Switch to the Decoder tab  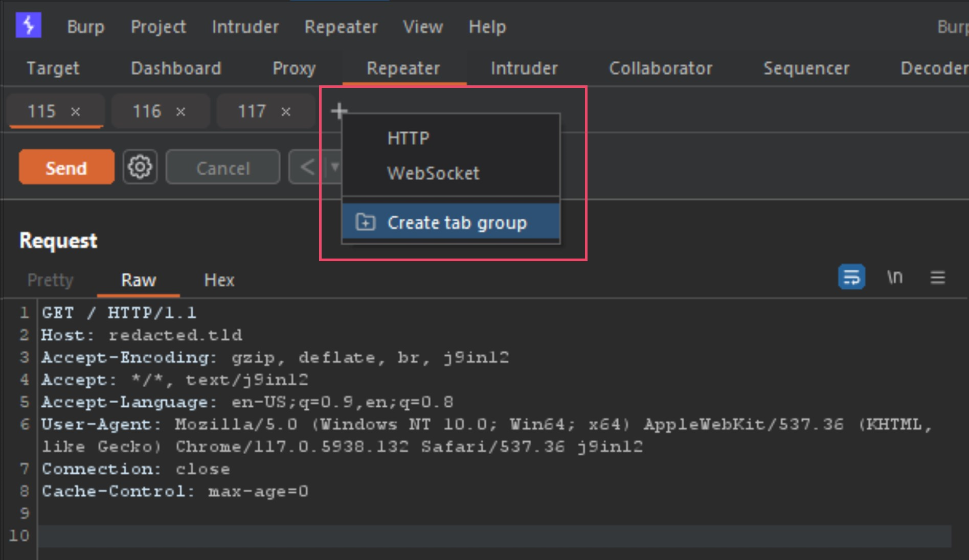[x=934, y=68]
